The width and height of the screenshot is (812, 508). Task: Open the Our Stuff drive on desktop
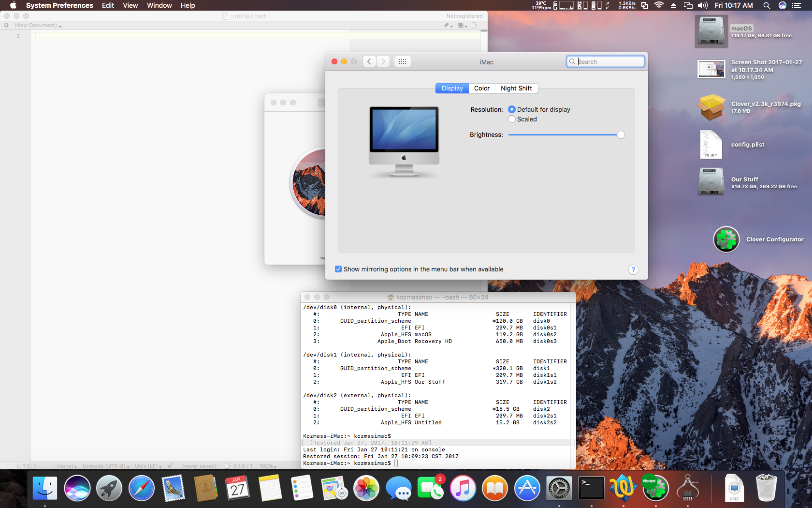[x=711, y=181]
